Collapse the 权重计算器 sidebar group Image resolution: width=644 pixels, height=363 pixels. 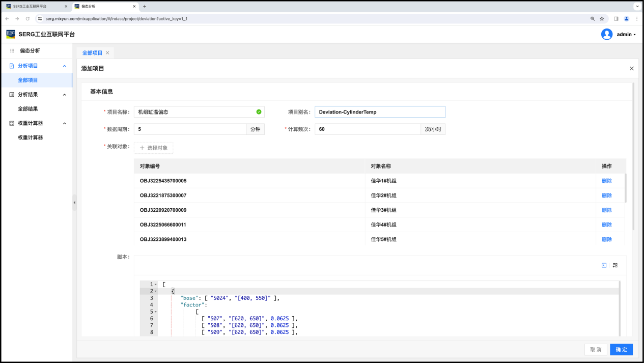point(65,123)
